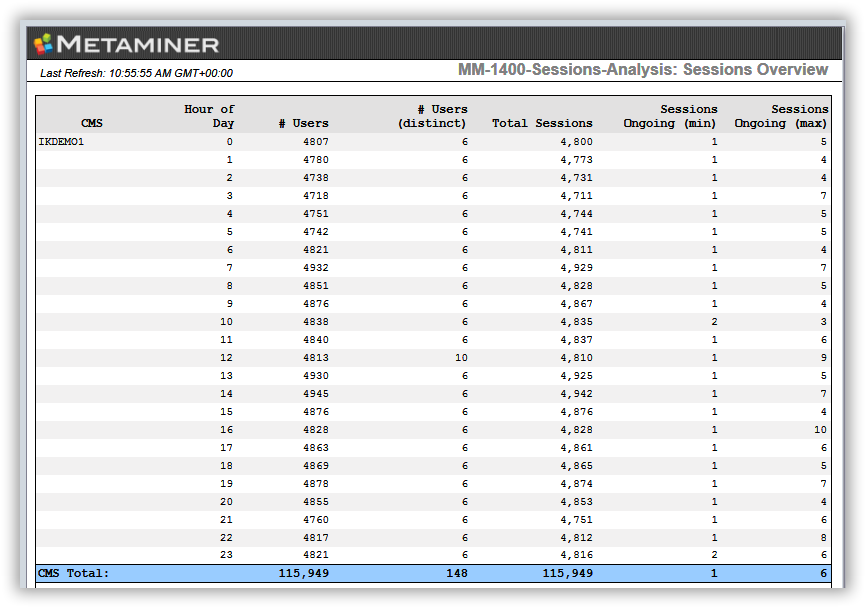The height and width of the screenshot is (608, 866).
Task: Click users value 4718
Action: pyautogui.click(x=316, y=195)
